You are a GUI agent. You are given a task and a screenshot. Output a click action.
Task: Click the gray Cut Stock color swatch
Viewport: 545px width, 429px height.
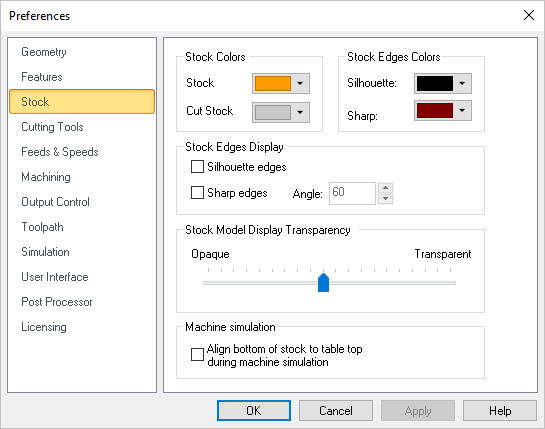[x=273, y=112]
